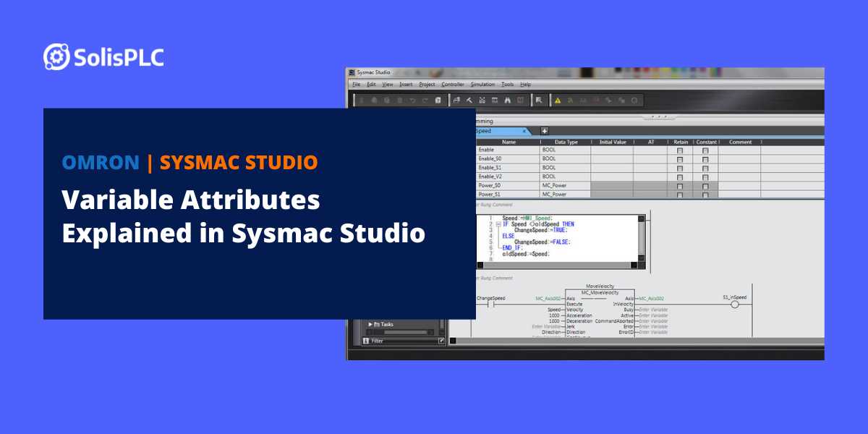Click the Comment column header
Screen dimensions: 868x434
(x=741, y=142)
